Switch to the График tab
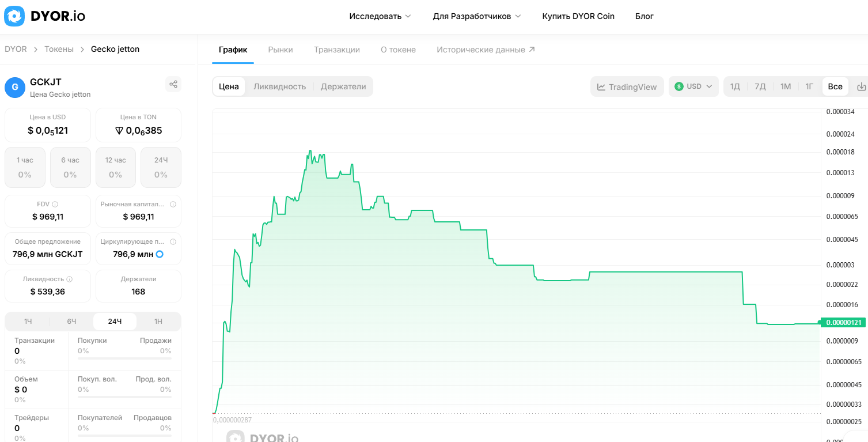The image size is (868, 442). click(233, 50)
